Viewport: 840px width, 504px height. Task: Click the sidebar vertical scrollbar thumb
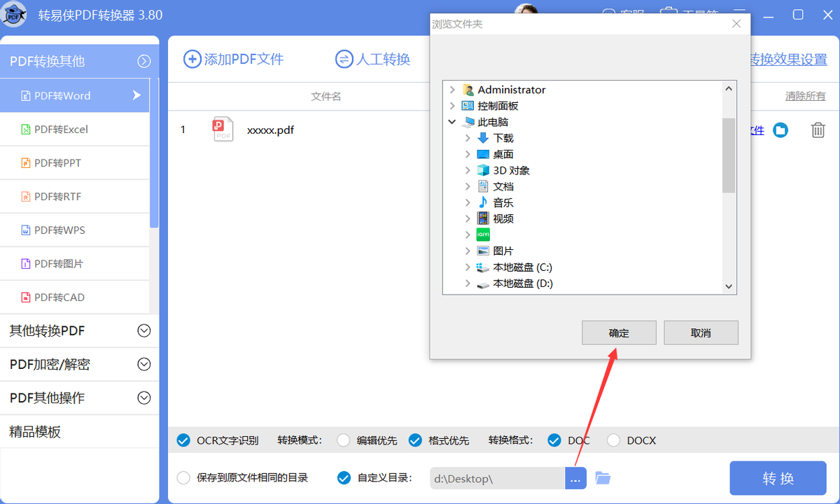tap(155, 153)
